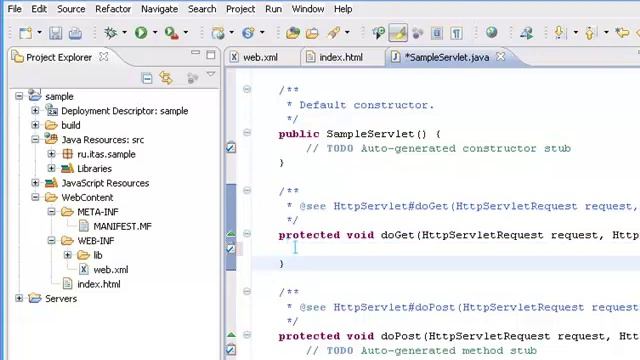Collapse the WebContent folder
Viewport: 640px width, 360px height.
[x=35, y=197]
